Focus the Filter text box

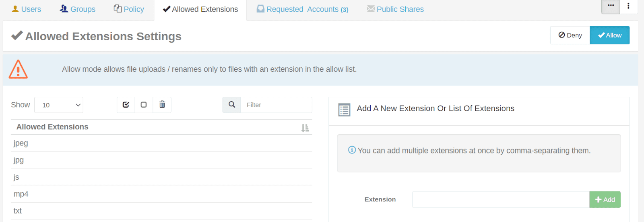click(276, 105)
